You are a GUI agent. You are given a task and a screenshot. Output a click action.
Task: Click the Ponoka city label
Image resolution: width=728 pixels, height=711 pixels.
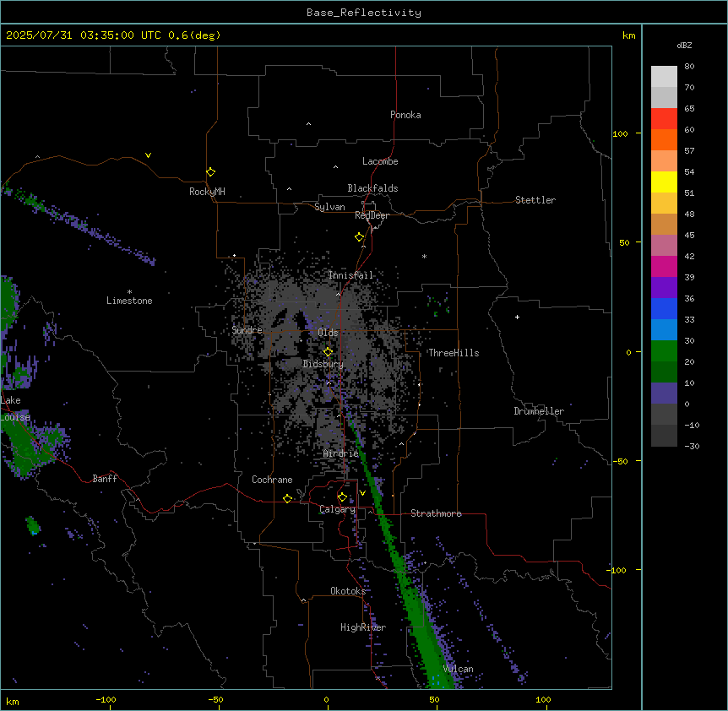405,115
